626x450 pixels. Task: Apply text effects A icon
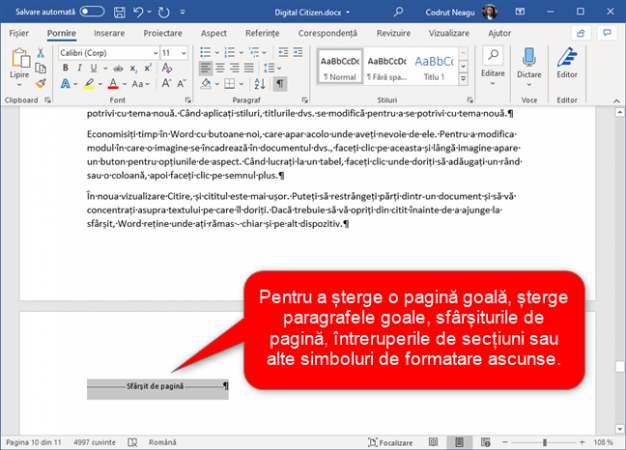point(65,84)
